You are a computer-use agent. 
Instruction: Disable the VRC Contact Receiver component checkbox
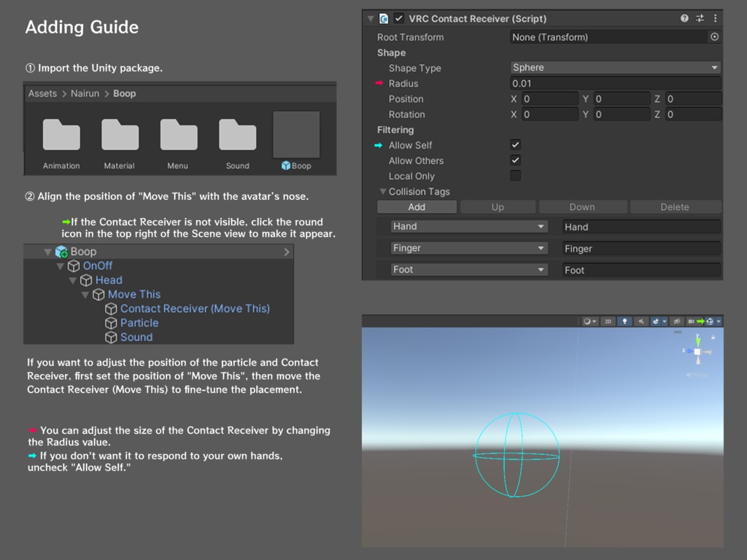[x=399, y=18]
